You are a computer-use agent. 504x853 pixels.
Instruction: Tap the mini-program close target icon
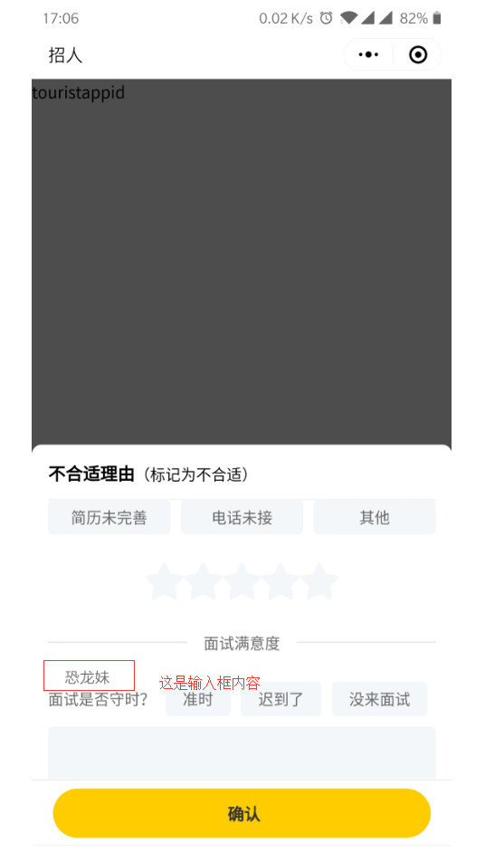click(x=417, y=54)
